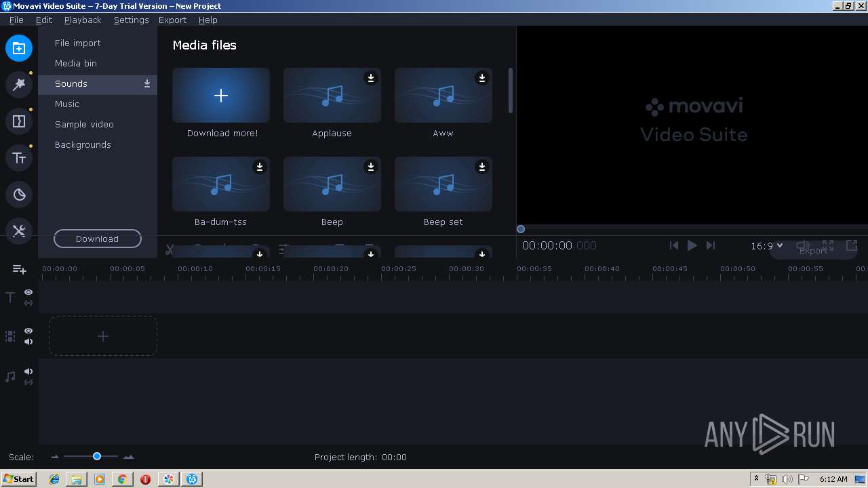The width and height of the screenshot is (868, 488).
Task: Open the Help menu
Action: click(x=208, y=20)
